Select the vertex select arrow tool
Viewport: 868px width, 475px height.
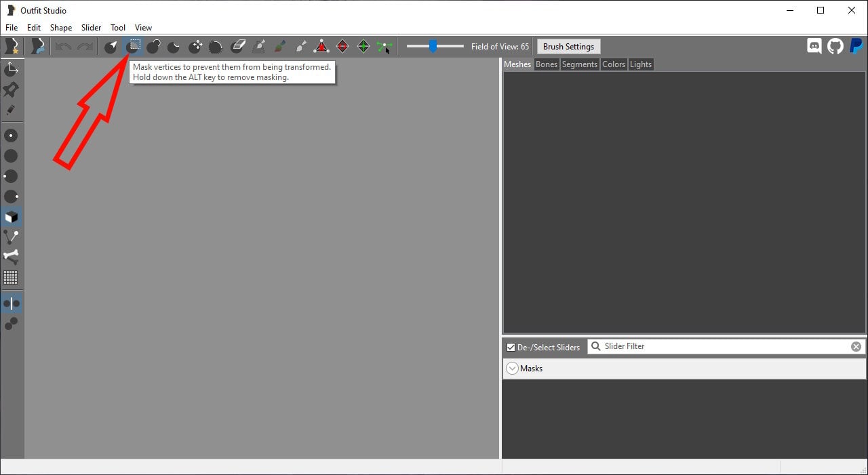pyautogui.click(x=111, y=47)
